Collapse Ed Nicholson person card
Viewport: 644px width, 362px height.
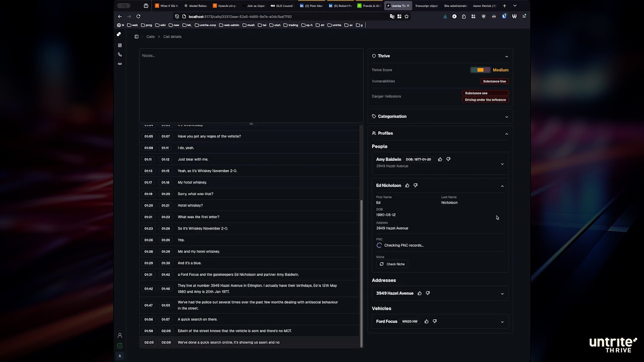pyautogui.click(x=502, y=186)
